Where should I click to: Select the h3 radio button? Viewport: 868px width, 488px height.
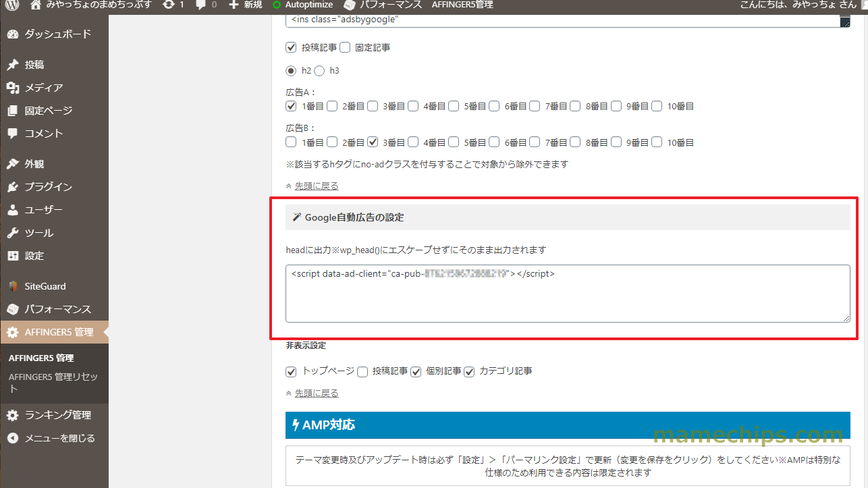point(319,70)
